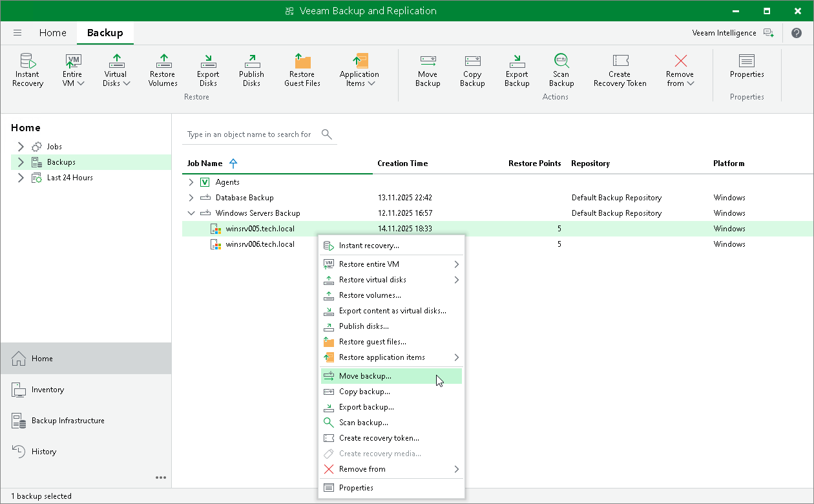Open the help question mark icon
The width and height of the screenshot is (814, 504).
pyautogui.click(x=797, y=33)
